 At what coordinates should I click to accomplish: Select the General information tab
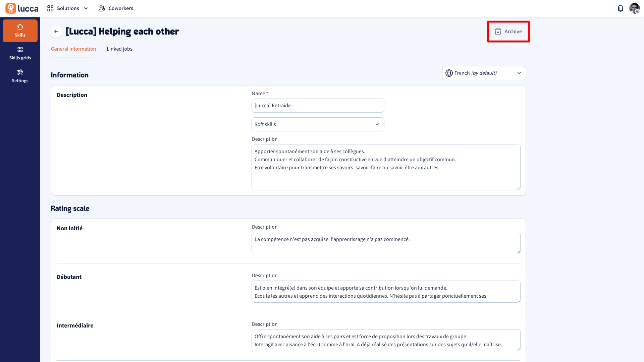pos(73,49)
